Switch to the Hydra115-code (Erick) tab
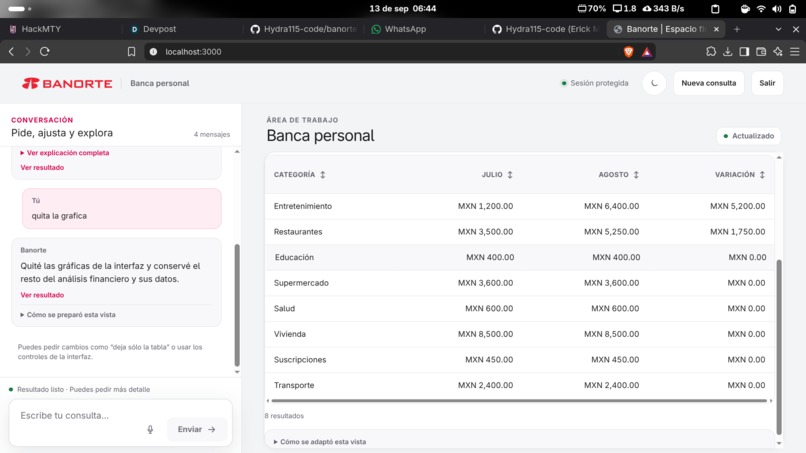Viewport: 806px width, 453px height. [x=546, y=29]
